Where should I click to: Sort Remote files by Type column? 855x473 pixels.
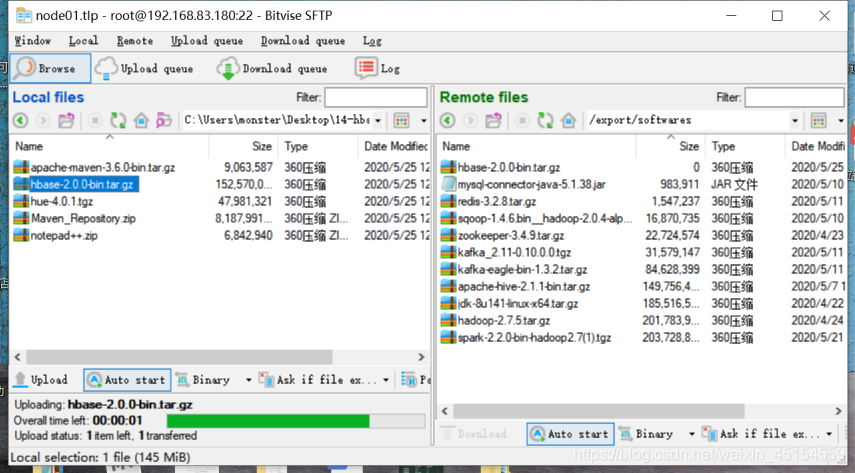click(x=745, y=146)
